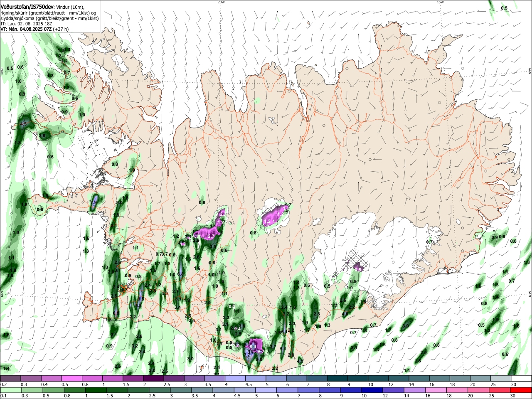Click the upper legend swatch between 0.5 and 0.8
The image size is (532, 399).
71,379
